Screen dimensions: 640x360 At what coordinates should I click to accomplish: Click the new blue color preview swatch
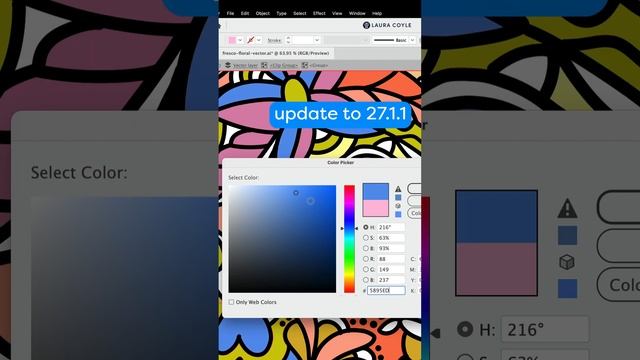(x=376, y=192)
